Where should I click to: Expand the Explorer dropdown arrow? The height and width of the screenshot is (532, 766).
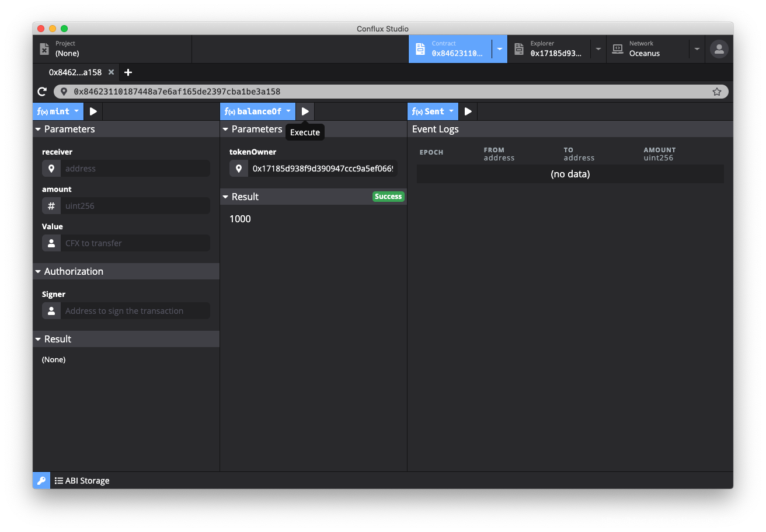(598, 49)
